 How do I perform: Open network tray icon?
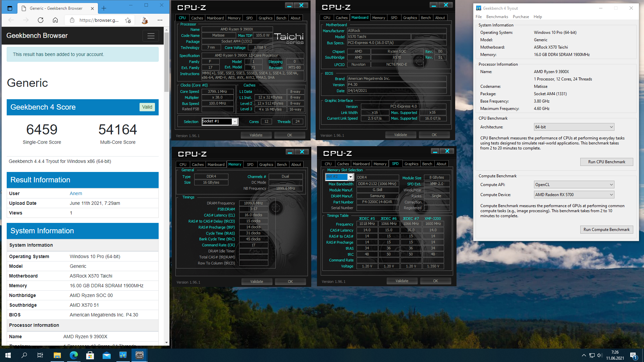[592, 355]
